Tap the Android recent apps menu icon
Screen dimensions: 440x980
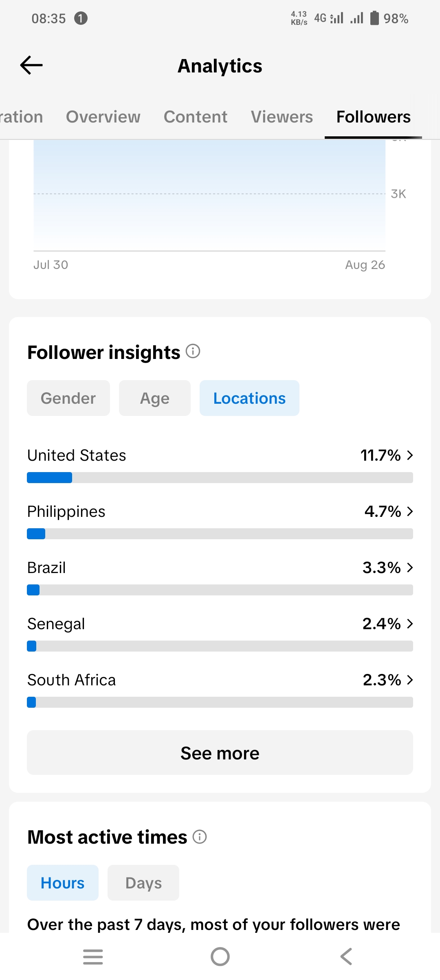click(x=93, y=957)
